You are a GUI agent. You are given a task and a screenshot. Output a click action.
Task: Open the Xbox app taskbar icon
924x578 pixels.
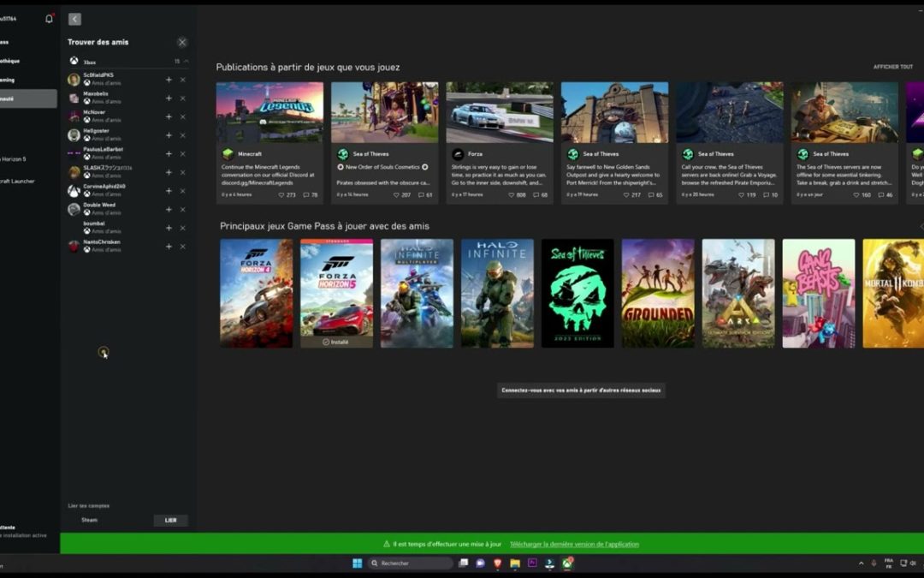point(567,563)
